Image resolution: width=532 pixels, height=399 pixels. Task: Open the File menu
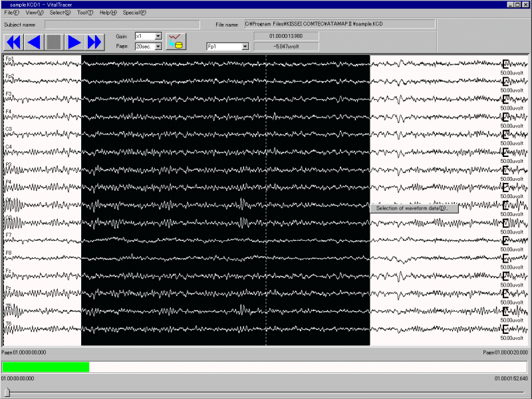click(x=11, y=13)
